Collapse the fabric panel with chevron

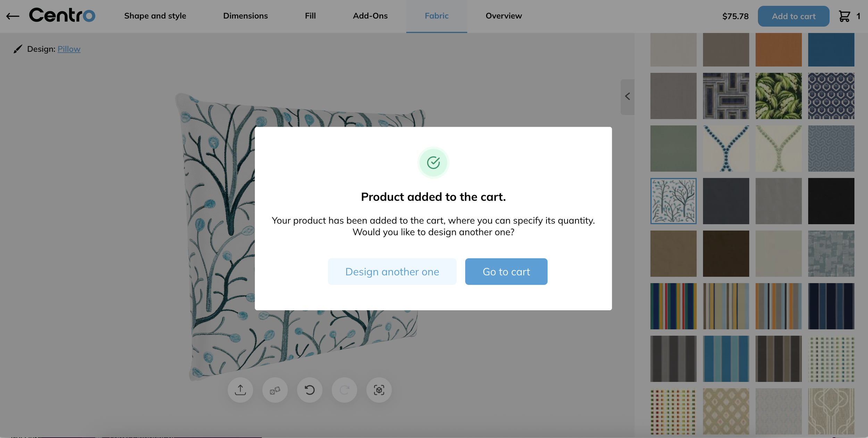(627, 96)
